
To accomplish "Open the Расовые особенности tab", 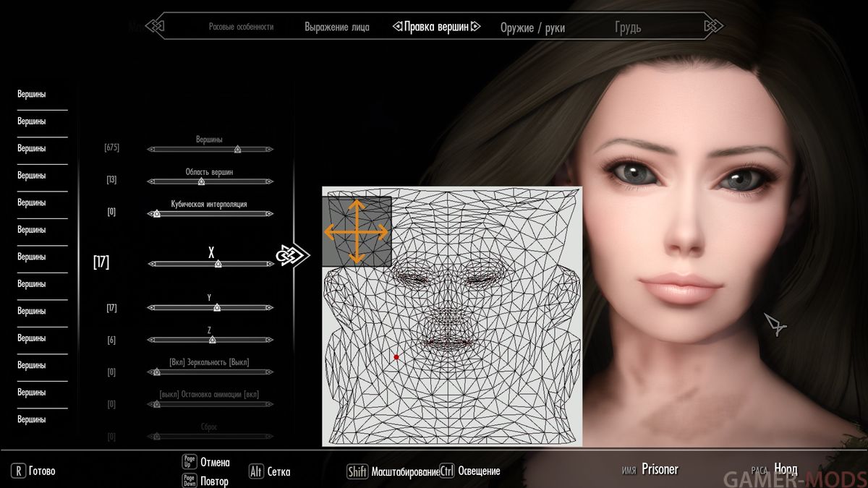I will pyautogui.click(x=241, y=27).
